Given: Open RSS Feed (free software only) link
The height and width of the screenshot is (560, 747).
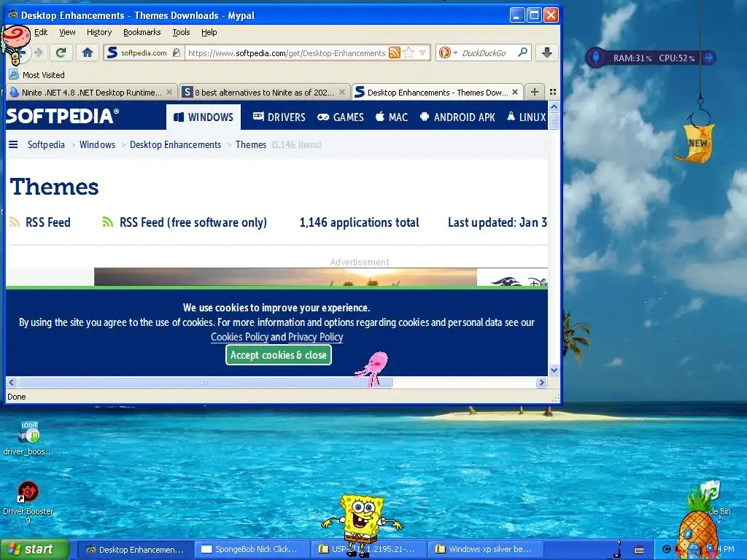Looking at the screenshot, I should pyautogui.click(x=185, y=222).
